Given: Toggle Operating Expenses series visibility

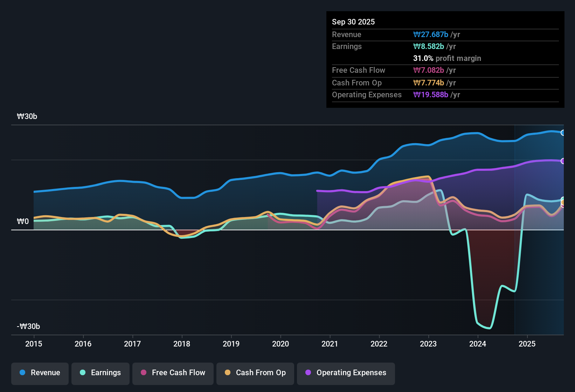Looking at the screenshot, I should 346,373.
